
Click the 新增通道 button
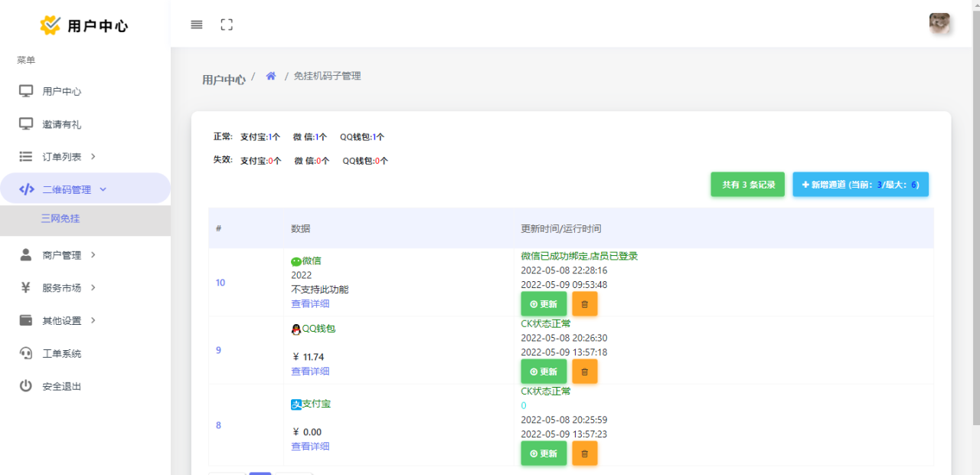(x=861, y=185)
